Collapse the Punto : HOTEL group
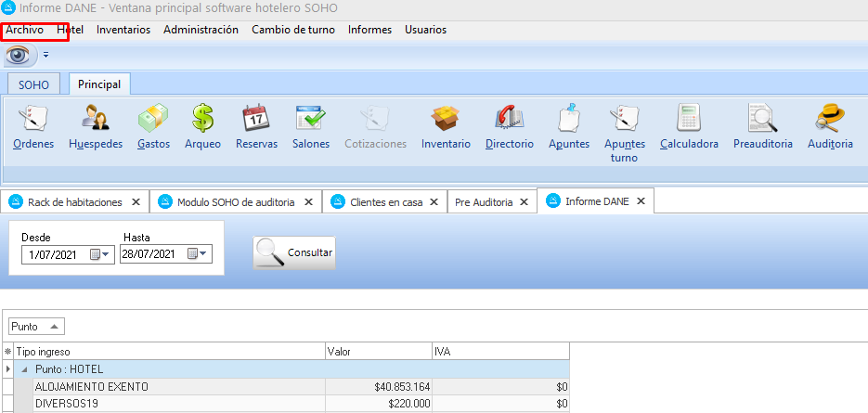 [25, 369]
